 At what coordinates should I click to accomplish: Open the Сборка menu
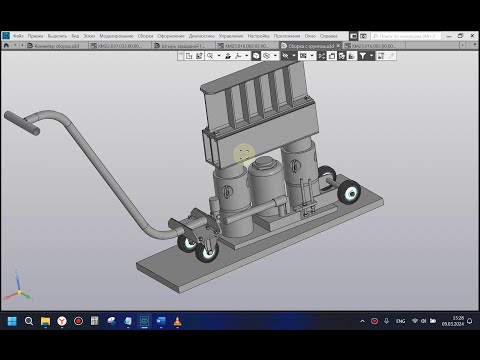tap(145, 36)
